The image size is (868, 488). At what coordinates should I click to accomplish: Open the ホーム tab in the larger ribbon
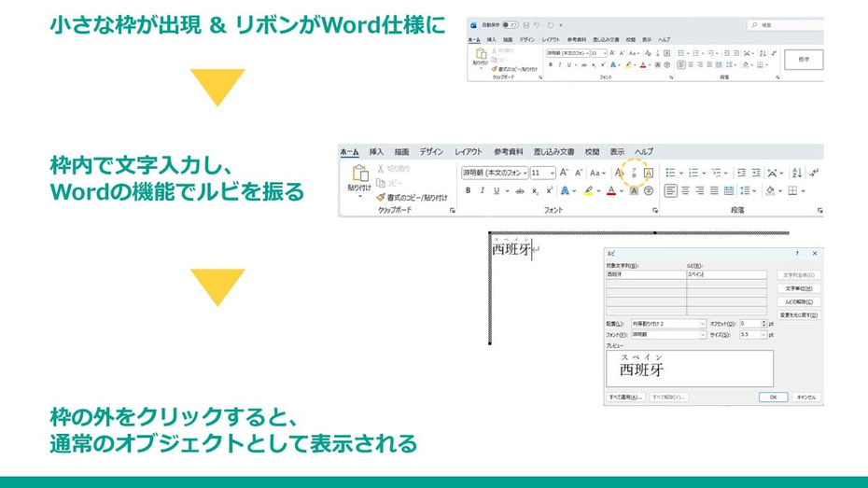pos(349,151)
